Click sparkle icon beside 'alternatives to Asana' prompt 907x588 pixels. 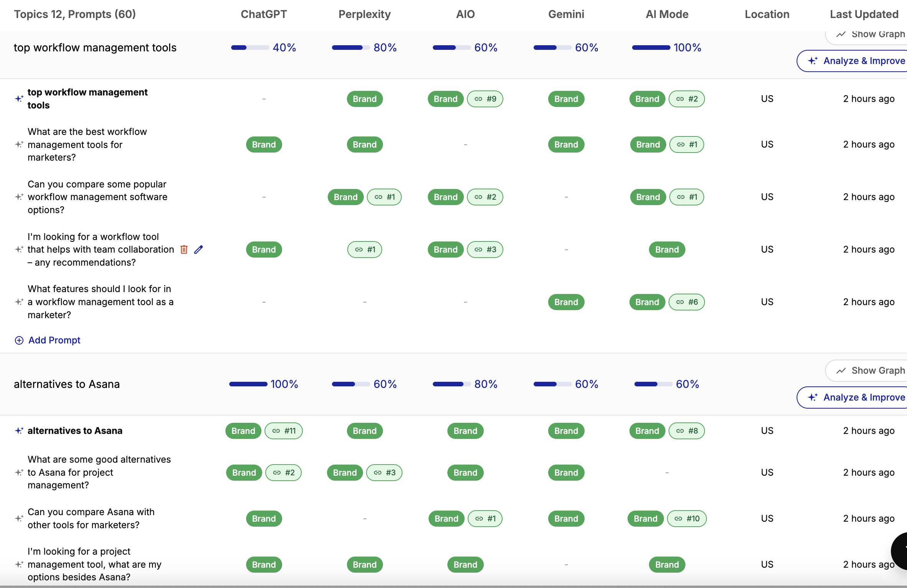[x=19, y=431]
